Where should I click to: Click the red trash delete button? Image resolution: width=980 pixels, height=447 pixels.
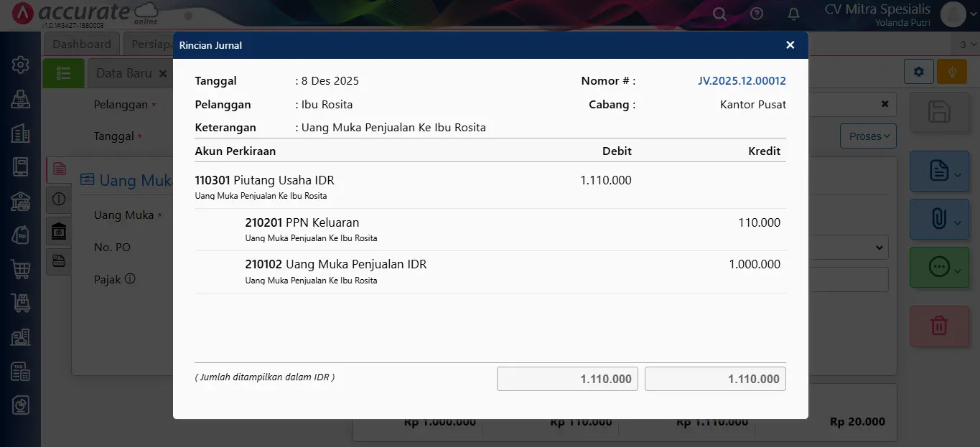click(938, 326)
